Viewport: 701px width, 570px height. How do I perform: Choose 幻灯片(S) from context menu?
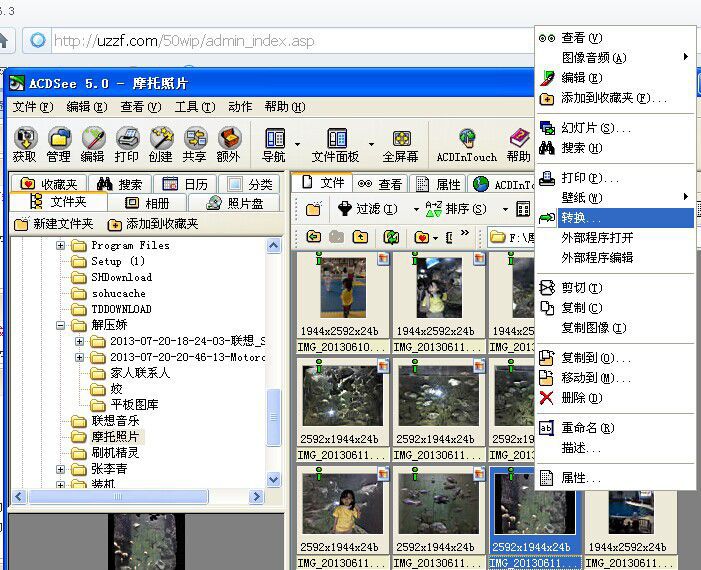coord(615,128)
